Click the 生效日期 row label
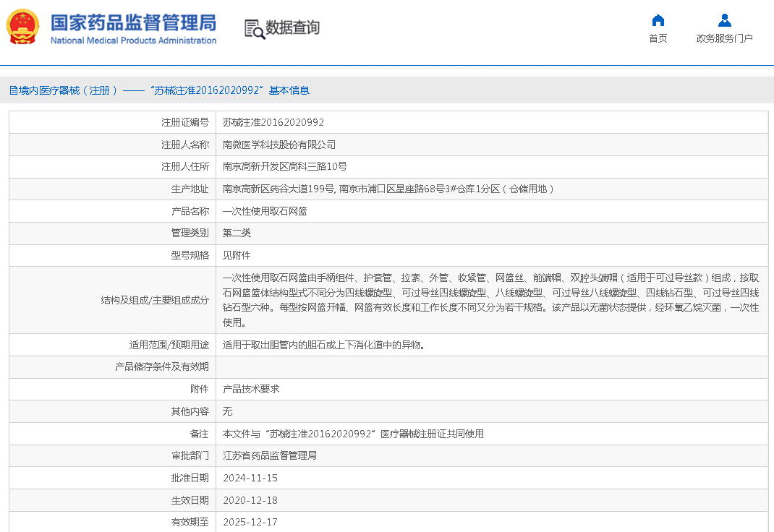The height and width of the screenshot is (532, 774). click(190, 500)
